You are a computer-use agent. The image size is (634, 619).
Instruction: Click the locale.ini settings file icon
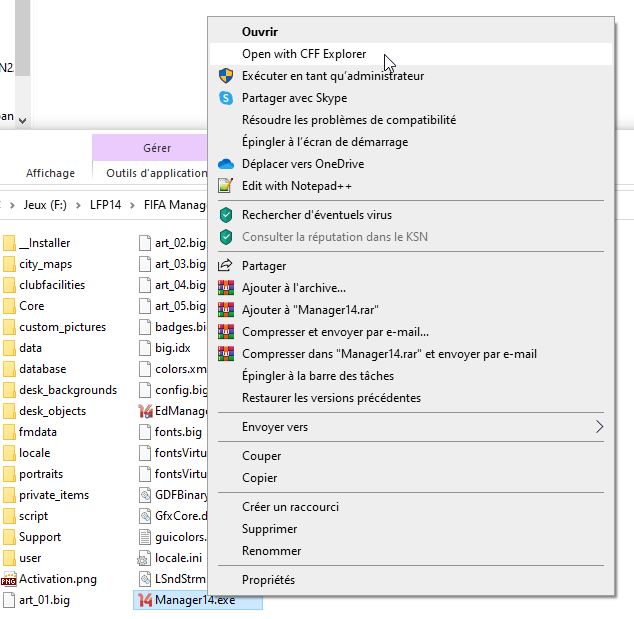click(x=144, y=558)
